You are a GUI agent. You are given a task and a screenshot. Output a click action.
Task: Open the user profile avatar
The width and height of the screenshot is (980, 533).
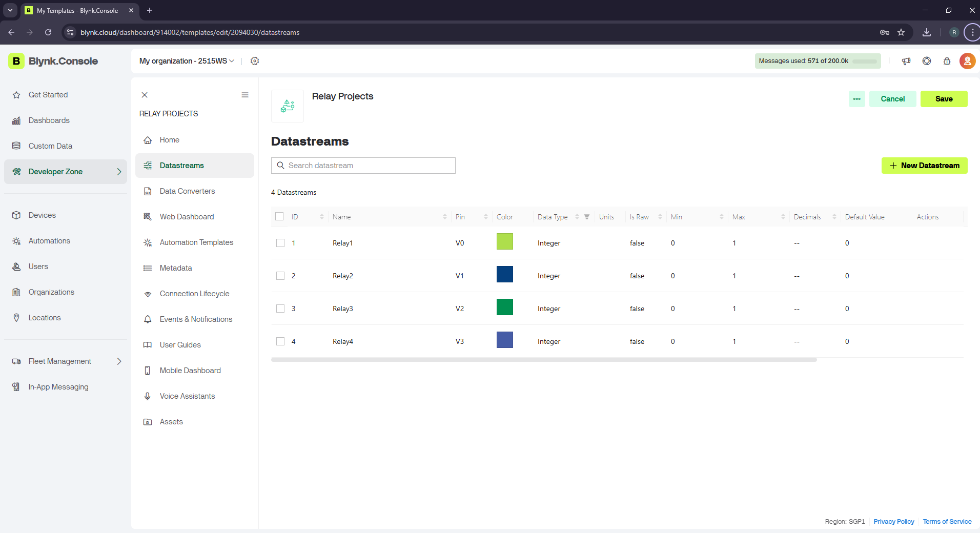[967, 61]
